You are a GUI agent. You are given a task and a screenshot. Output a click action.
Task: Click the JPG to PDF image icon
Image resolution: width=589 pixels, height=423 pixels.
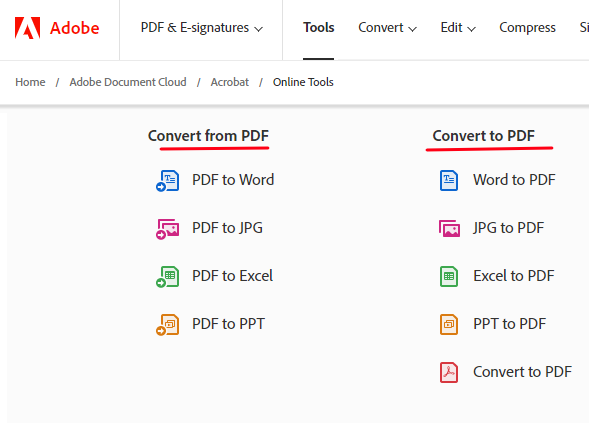449,228
